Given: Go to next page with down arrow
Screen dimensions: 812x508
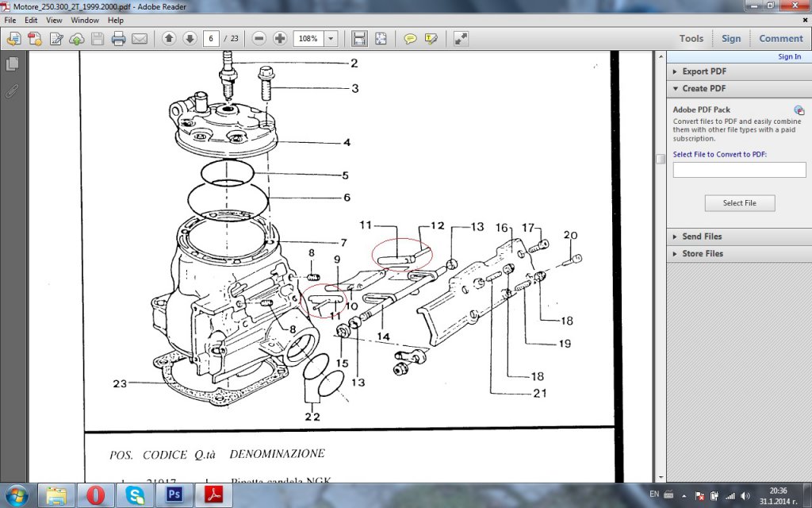Looking at the screenshot, I should click(190, 38).
